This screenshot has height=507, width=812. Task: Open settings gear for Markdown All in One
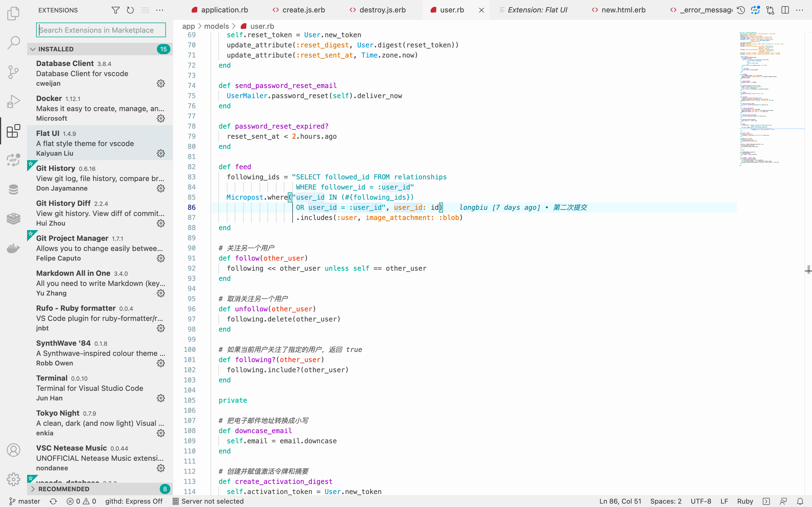click(x=161, y=293)
